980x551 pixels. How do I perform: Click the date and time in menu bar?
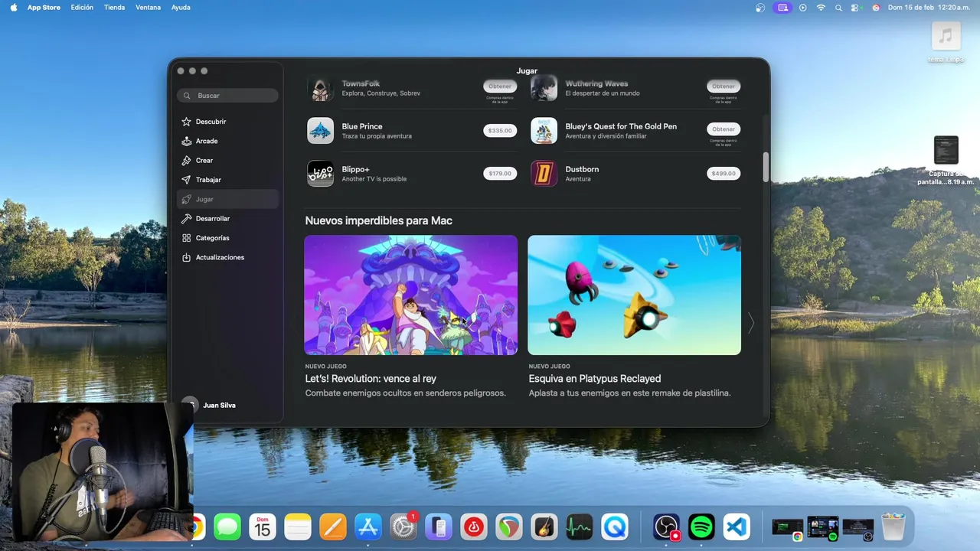pos(929,8)
